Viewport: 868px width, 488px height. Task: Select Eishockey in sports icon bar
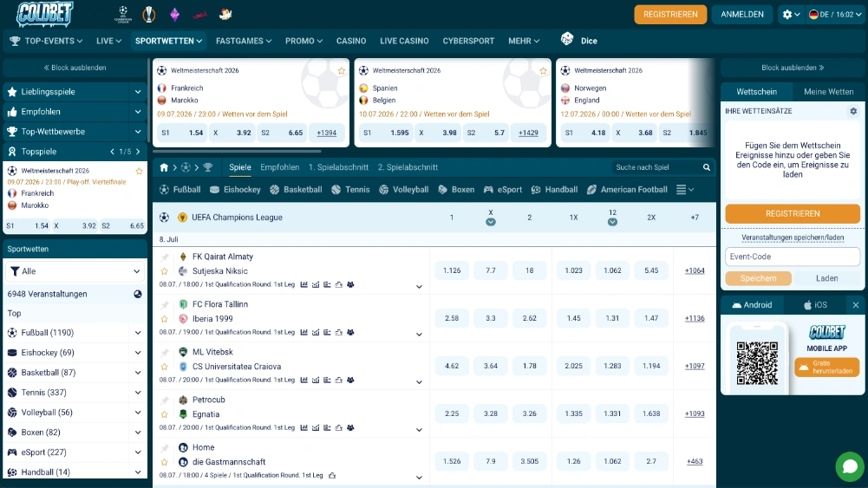coord(235,189)
